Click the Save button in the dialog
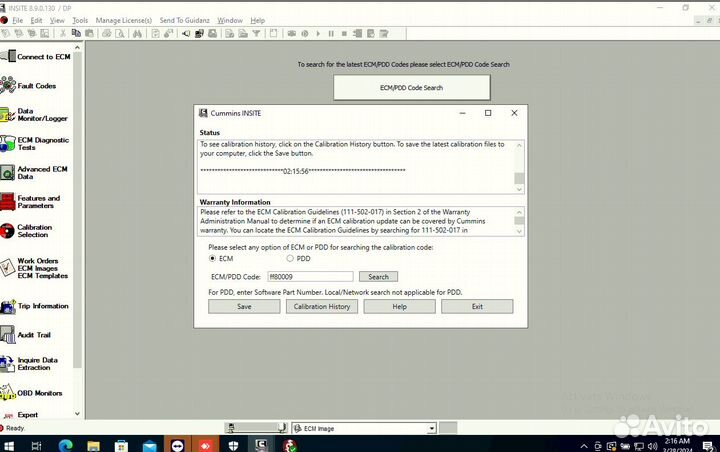This screenshot has width=720, height=452. 244,306
